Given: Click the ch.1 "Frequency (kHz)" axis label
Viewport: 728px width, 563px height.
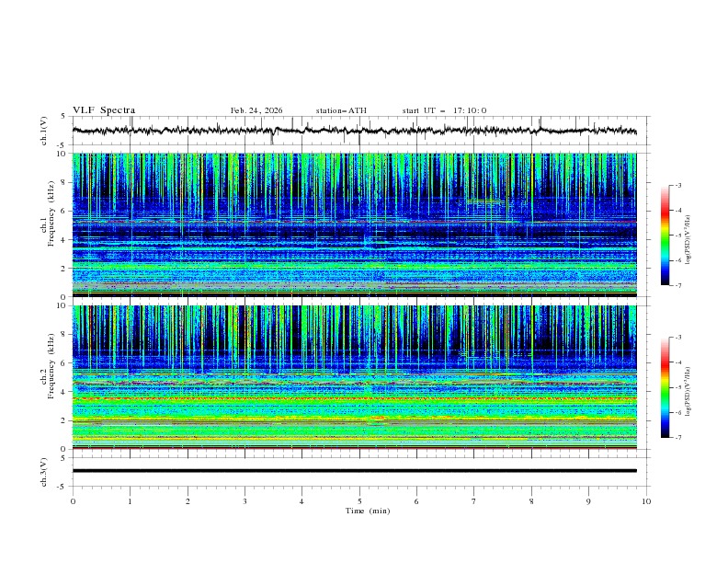Looking at the screenshot, I should pos(51,214).
